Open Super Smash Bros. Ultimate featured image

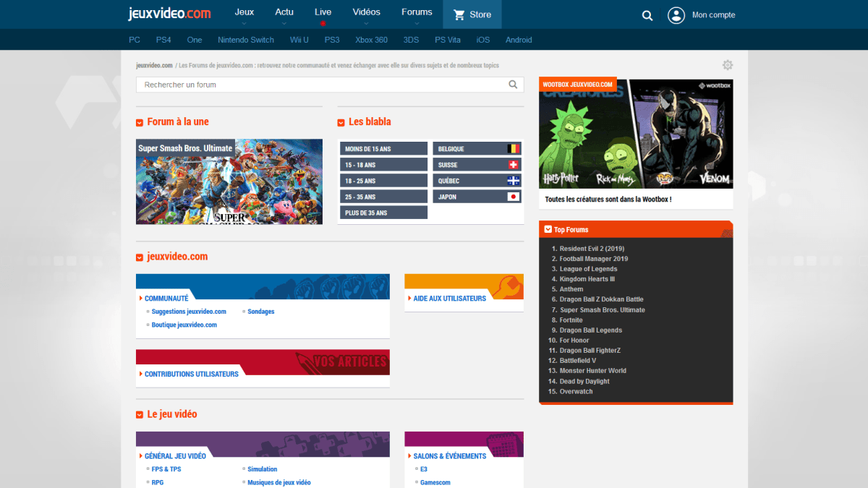229,181
